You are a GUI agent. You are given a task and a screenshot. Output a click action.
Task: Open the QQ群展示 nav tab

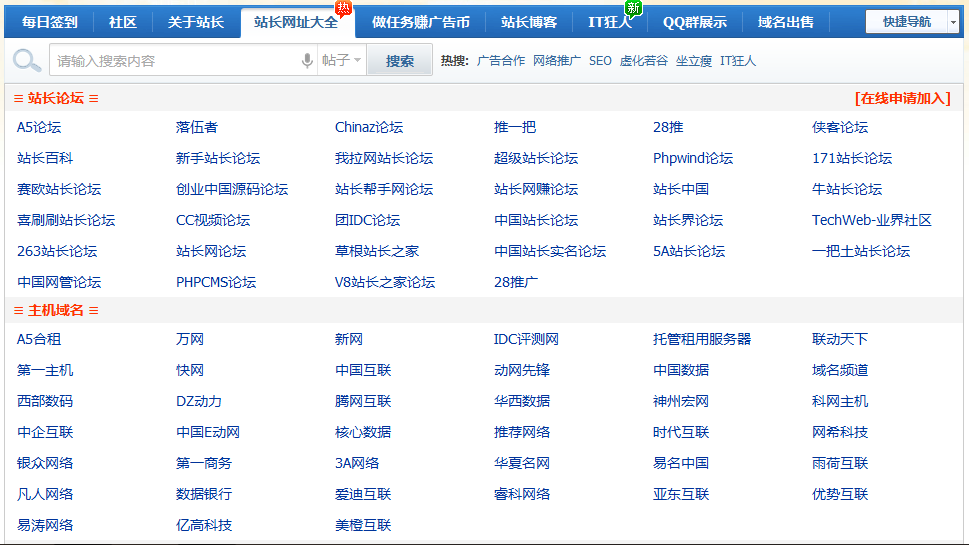pos(695,22)
